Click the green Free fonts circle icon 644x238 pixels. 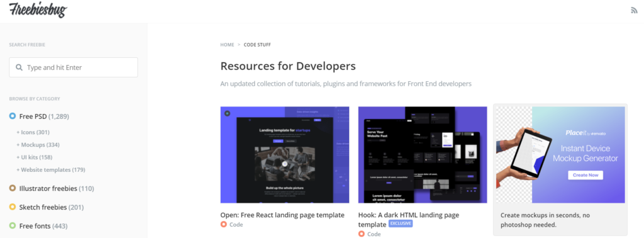coord(13,226)
